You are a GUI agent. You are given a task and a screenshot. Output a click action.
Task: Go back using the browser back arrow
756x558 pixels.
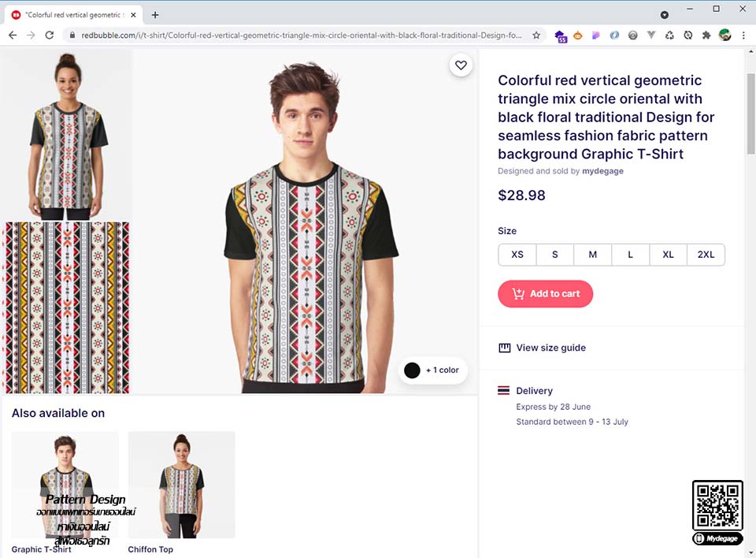13,35
